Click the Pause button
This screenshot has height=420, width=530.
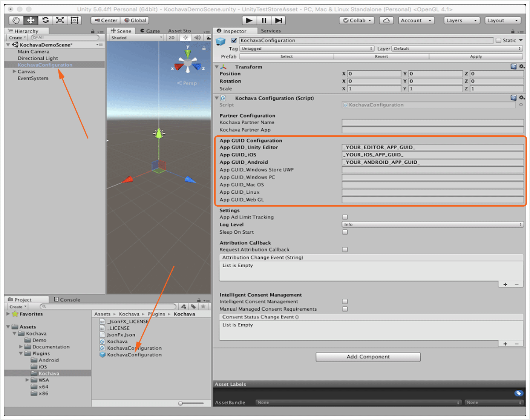[x=264, y=20]
